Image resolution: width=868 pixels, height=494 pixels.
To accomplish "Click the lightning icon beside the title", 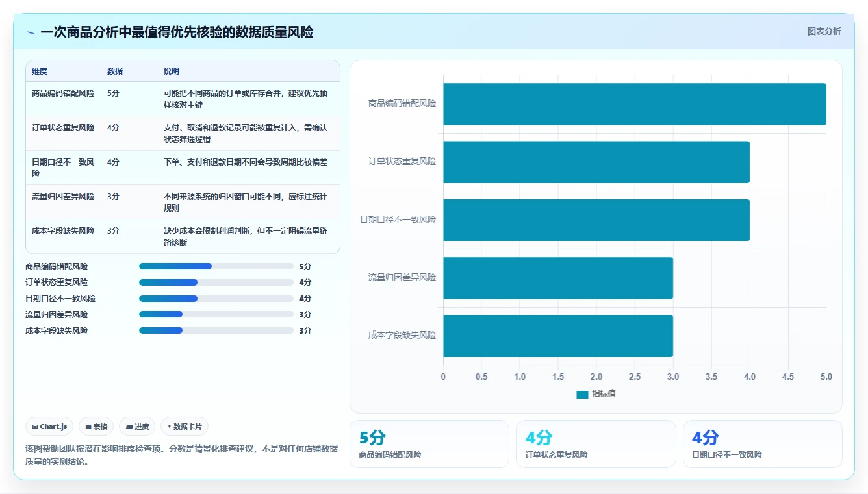I will [31, 32].
